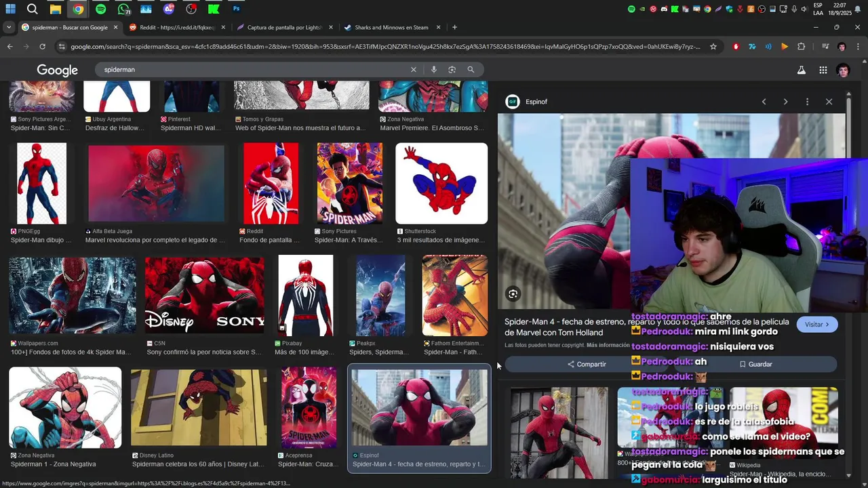Open Espinof source name in preview panel
This screenshot has height=488, width=868.
click(x=536, y=102)
